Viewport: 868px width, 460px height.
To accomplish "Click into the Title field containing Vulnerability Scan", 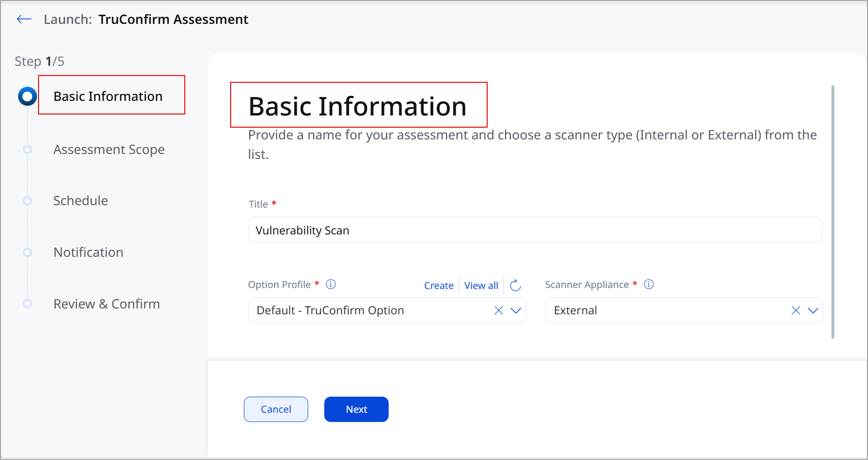I will tap(535, 230).
